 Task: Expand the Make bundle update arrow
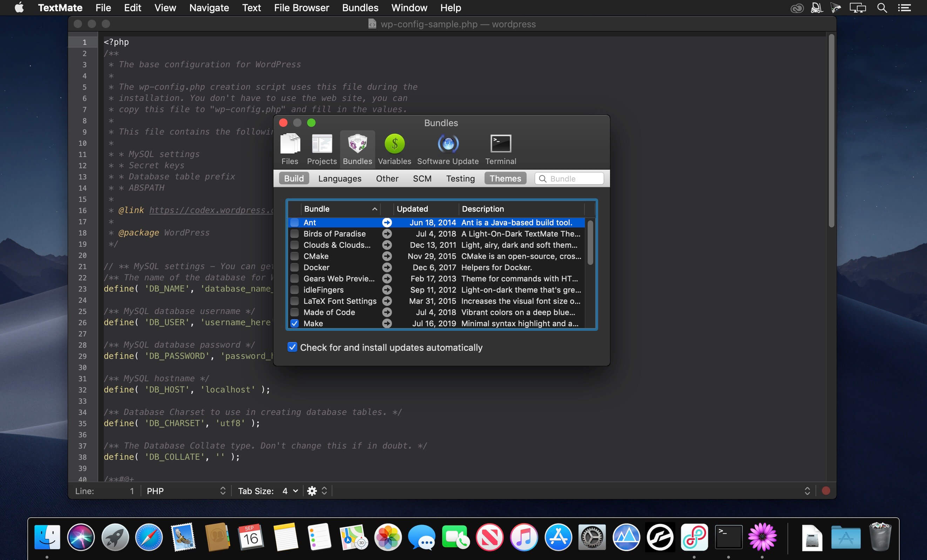click(x=386, y=324)
